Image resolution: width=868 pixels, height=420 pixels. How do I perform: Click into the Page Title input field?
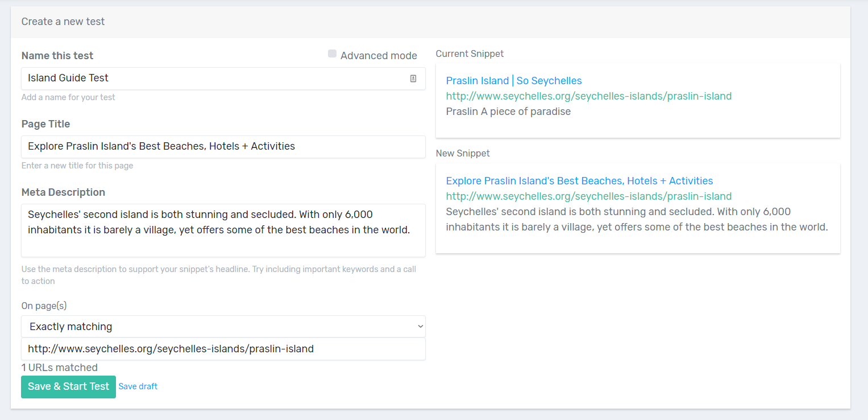223,147
